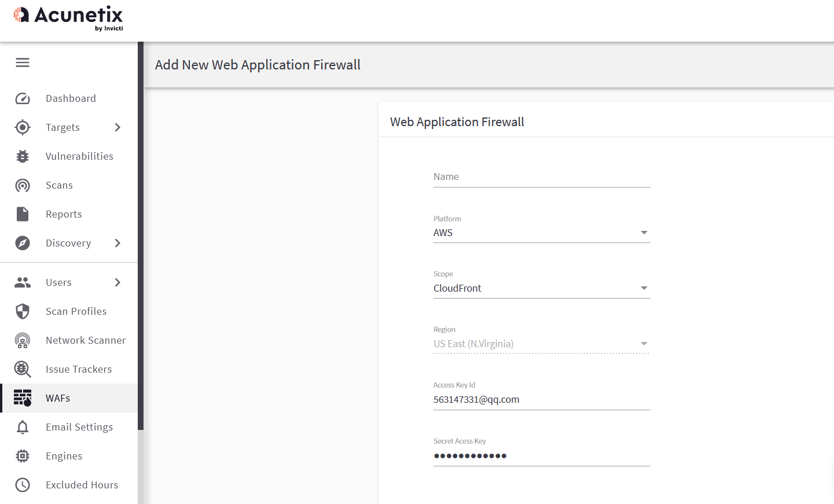Open the Platform dropdown showing AWS
This screenshot has height=504, width=834.
pos(542,233)
